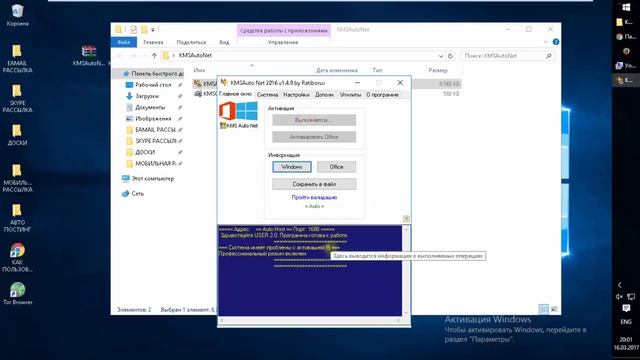Open the quick access toolbar customize dropdown
Image resolution: width=640 pixels, height=360 pixels.
pos(153,30)
